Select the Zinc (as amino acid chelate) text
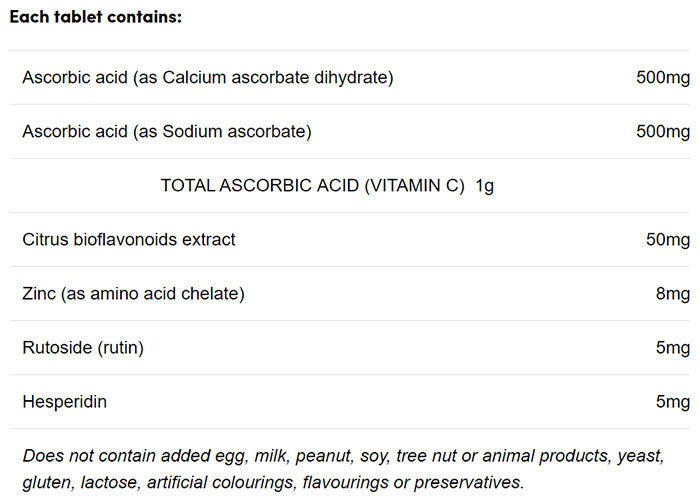The height and width of the screenshot is (502, 700). click(133, 293)
